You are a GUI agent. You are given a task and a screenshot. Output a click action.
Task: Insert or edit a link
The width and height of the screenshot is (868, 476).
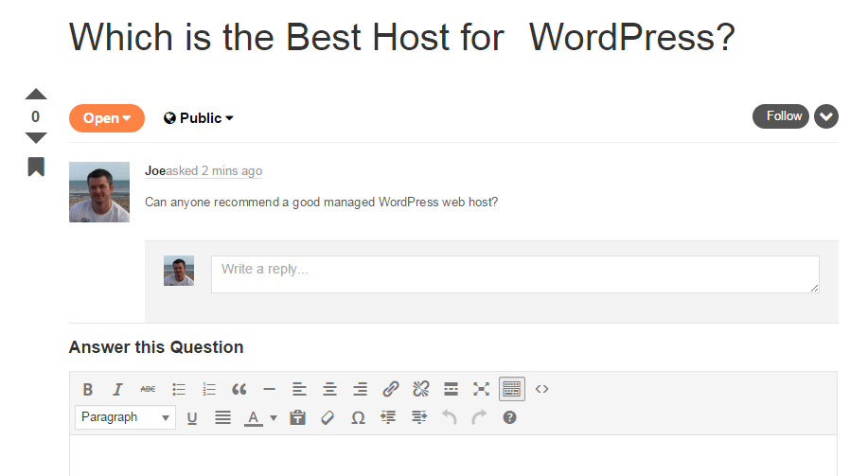click(390, 389)
